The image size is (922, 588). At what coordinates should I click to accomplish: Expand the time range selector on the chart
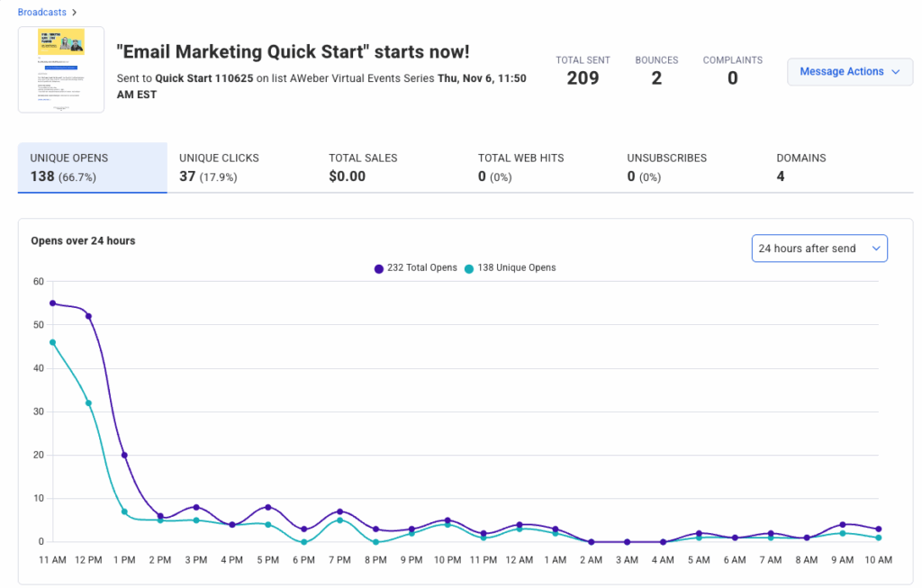pos(819,249)
